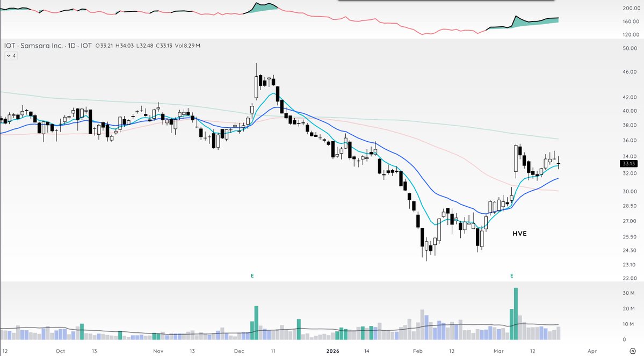644x356 pixels.
Task: Click the December earnings E marker
Action: coord(252,276)
